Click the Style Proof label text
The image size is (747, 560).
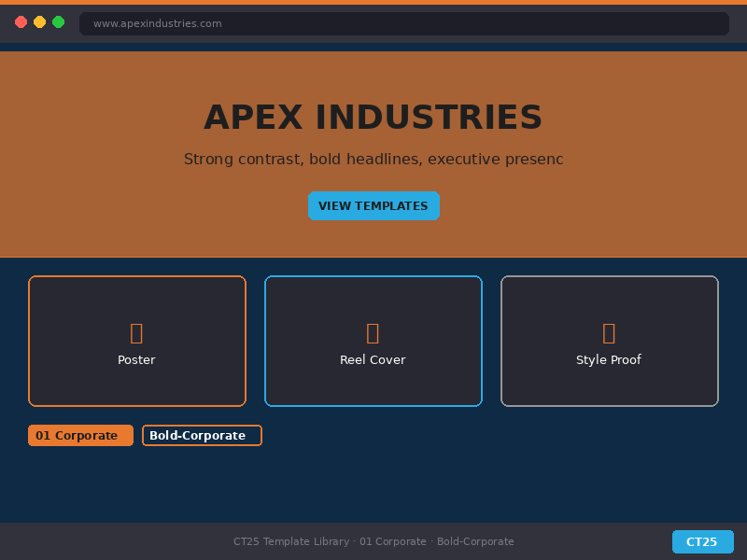coord(609,360)
